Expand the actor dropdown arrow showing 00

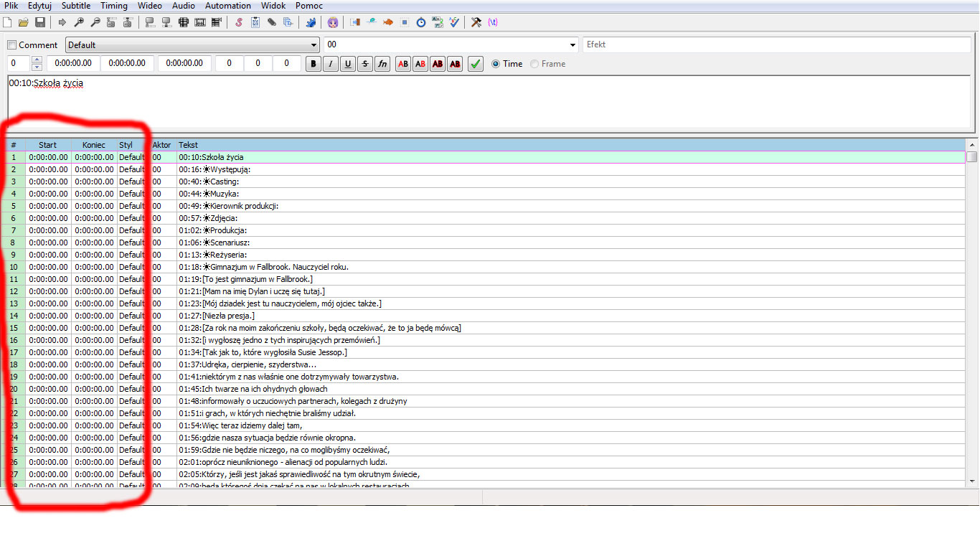pos(573,45)
